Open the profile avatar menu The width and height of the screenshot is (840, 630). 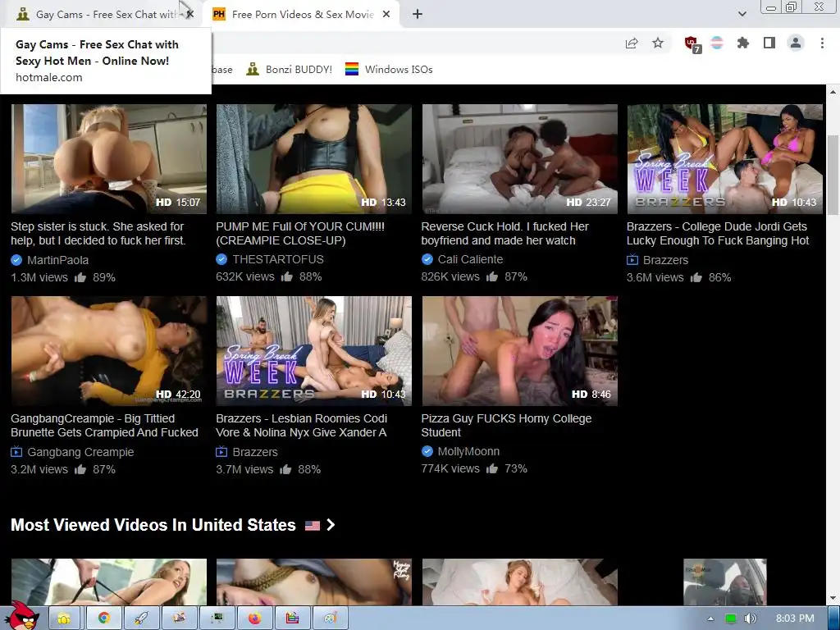(796, 43)
